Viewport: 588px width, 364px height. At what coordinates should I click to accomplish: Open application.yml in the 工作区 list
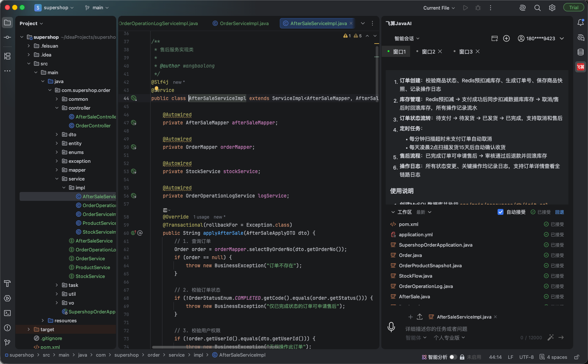(416, 234)
